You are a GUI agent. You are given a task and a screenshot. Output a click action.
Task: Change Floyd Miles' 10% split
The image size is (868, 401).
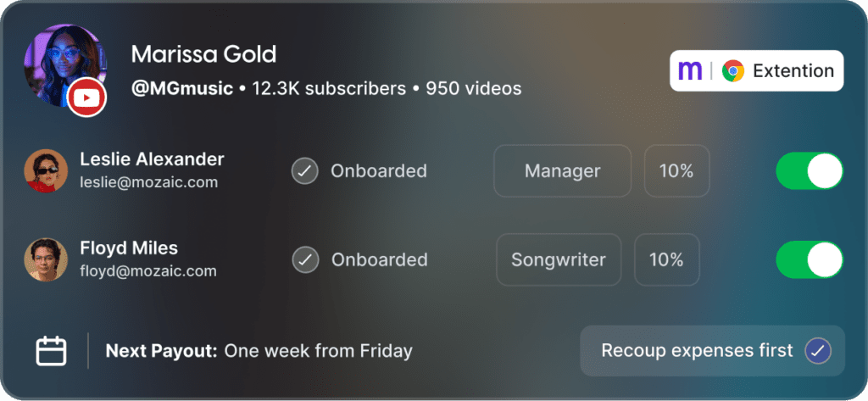(666, 259)
